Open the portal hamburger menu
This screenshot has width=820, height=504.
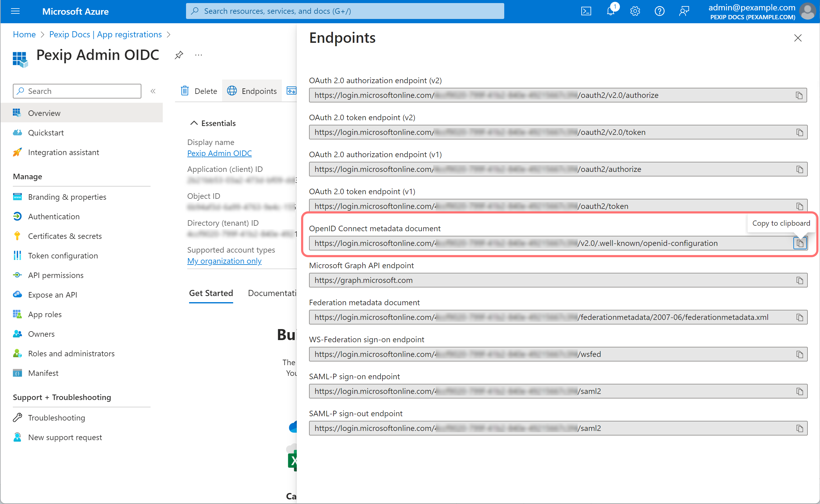point(15,11)
